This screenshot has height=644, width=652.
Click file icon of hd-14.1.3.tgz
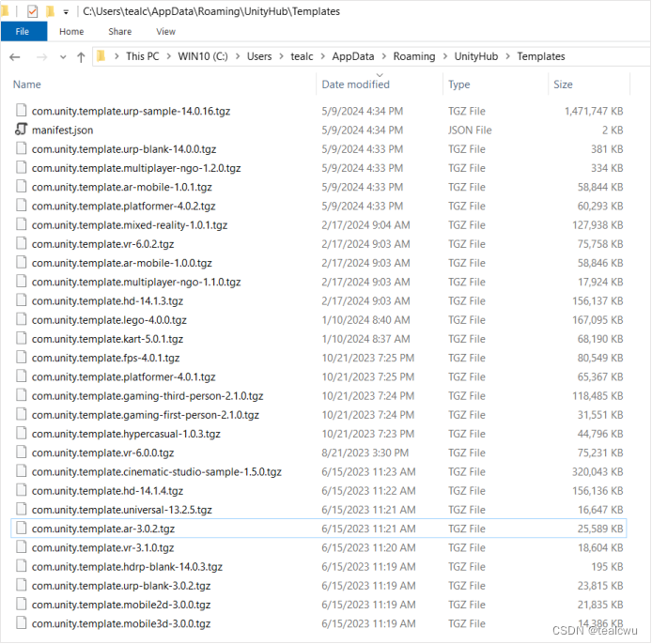[x=22, y=300]
